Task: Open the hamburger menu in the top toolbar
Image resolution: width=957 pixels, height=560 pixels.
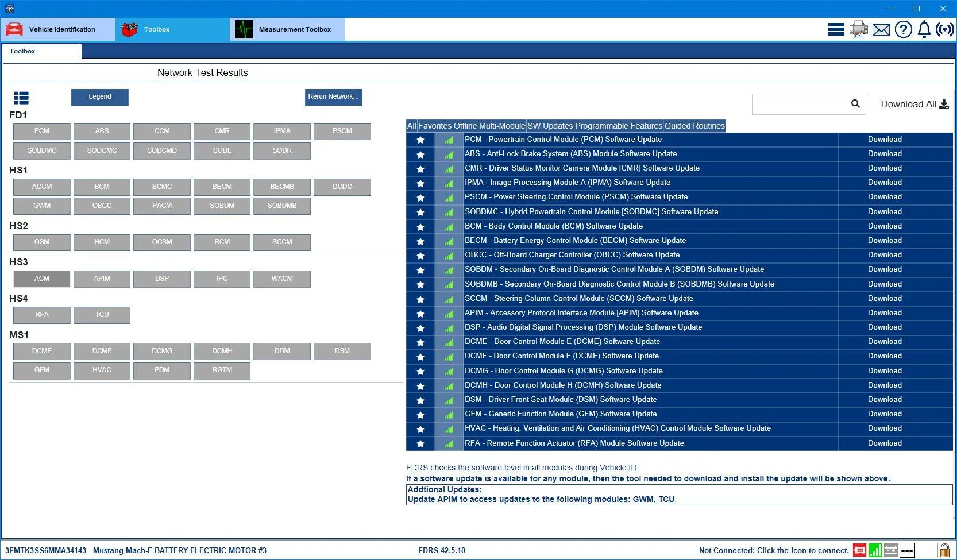Action: point(836,29)
